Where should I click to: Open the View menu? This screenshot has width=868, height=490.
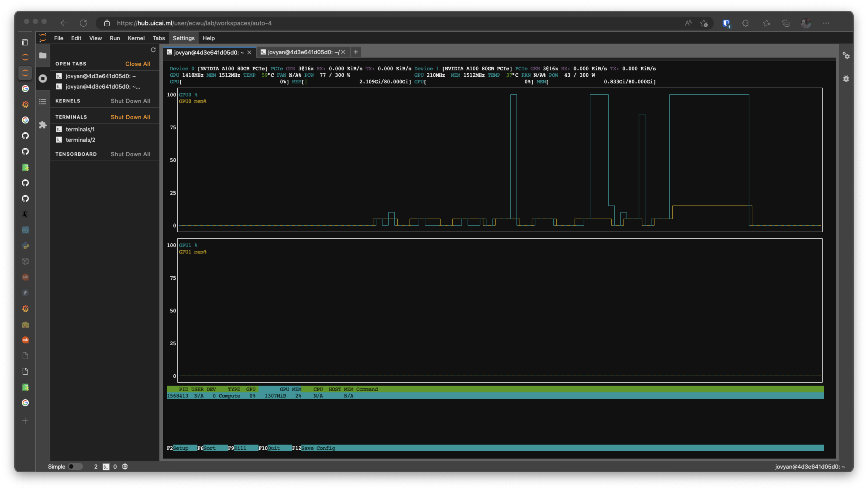[95, 38]
